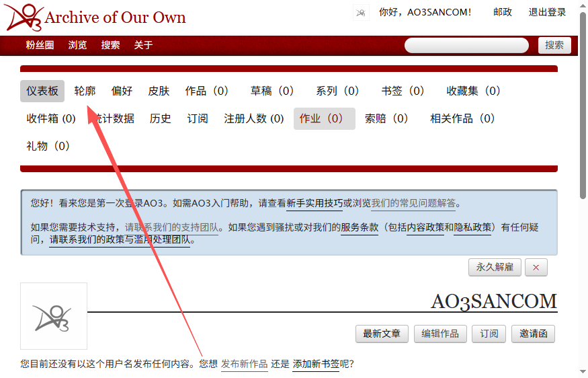The image size is (588, 378).
Task: Click the scrollbar down arrow
Action: (x=583, y=373)
